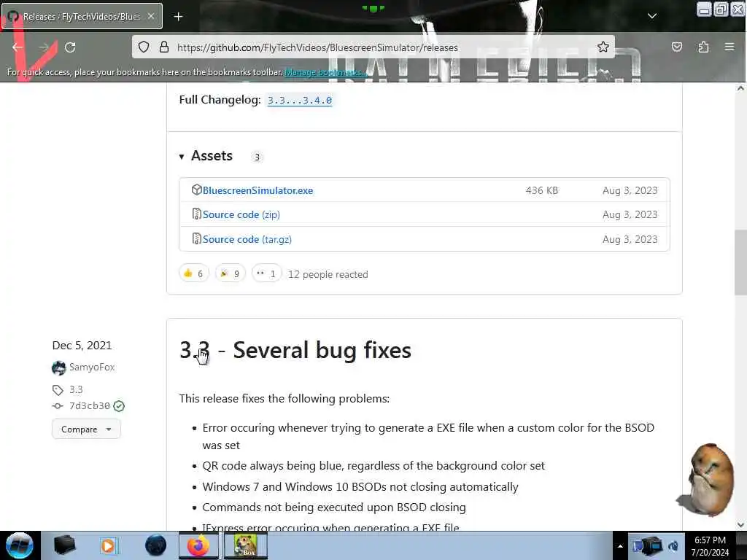The image size is (747, 560).
Task: Open the dark globe browser taskbar icon
Action: tap(155, 545)
